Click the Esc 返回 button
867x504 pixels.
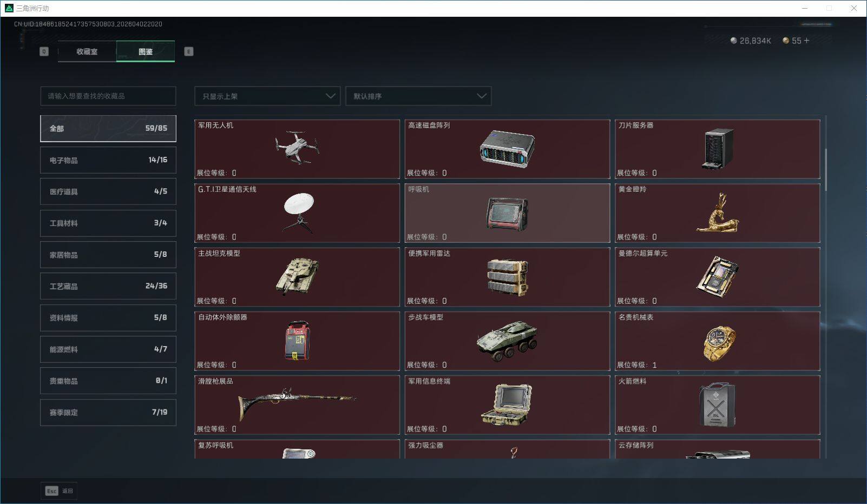(x=58, y=490)
